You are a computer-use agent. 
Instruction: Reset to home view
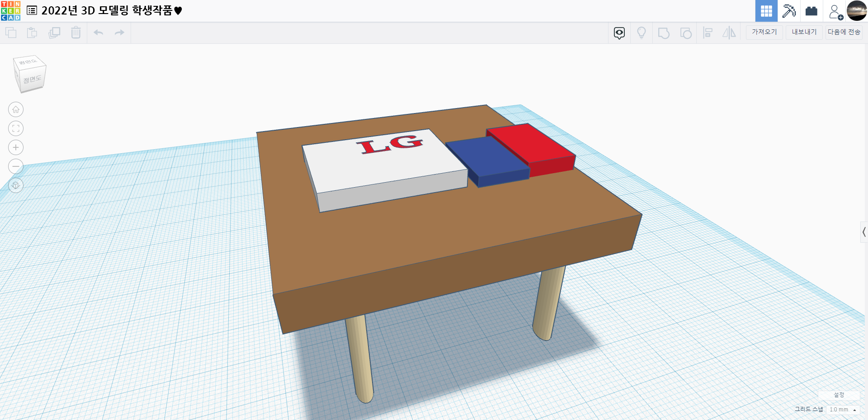[x=16, y=109]
